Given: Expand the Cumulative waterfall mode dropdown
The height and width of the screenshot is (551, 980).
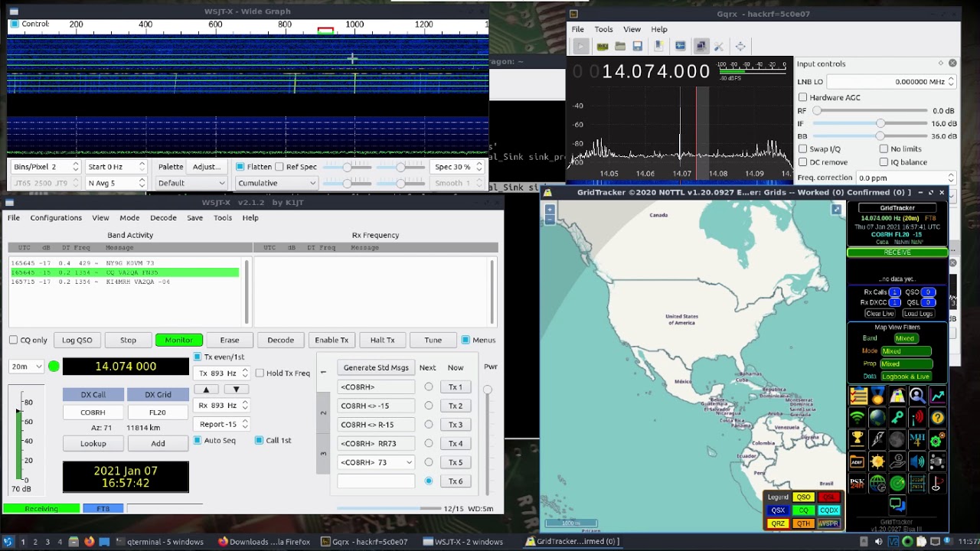Looking at the screenshot, I should (276, 183).
